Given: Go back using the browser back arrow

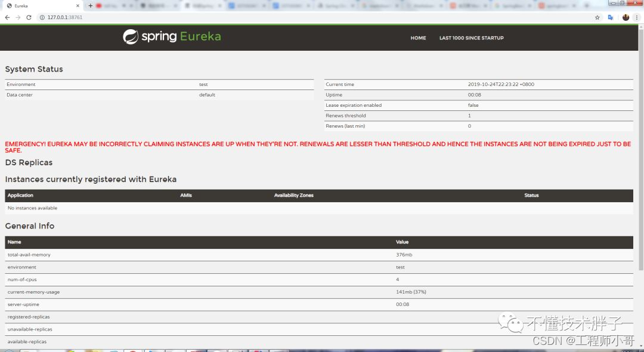Looking at the screenshot, I should [x=7, y=17].
